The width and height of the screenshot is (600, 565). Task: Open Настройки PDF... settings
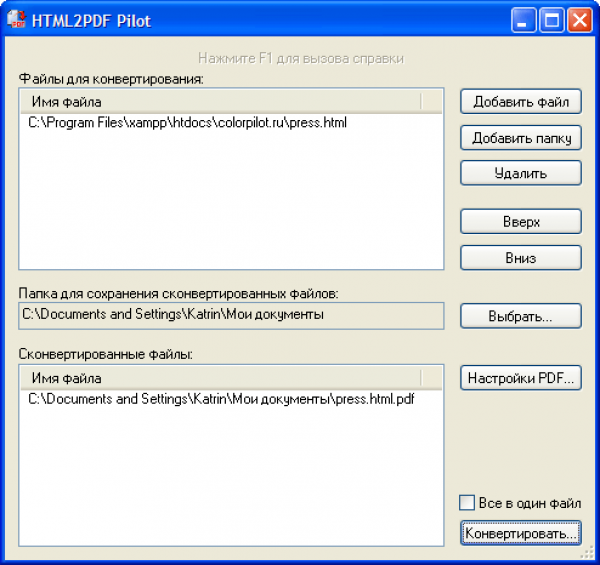coord(521,378)
